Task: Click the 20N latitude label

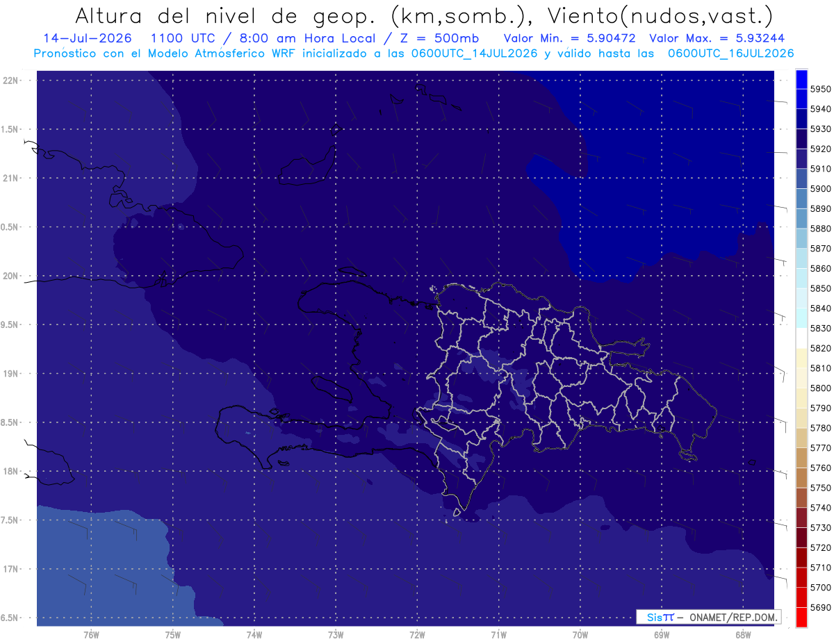Action: (x=10, y=276)
